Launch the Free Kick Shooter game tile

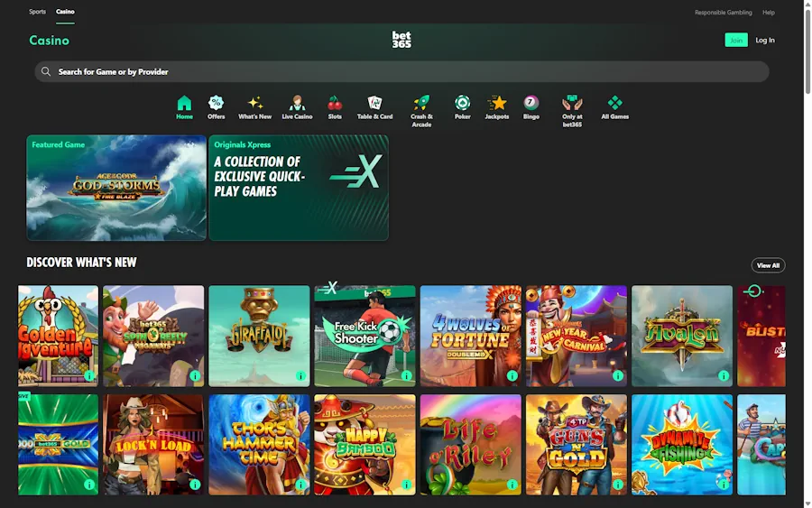point(364,336)
